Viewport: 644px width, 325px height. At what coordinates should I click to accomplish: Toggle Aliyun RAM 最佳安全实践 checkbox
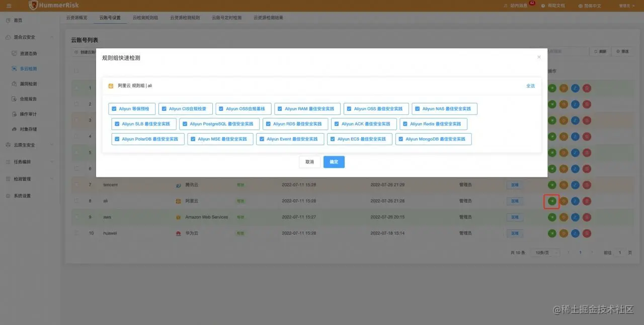click(280, 109)
